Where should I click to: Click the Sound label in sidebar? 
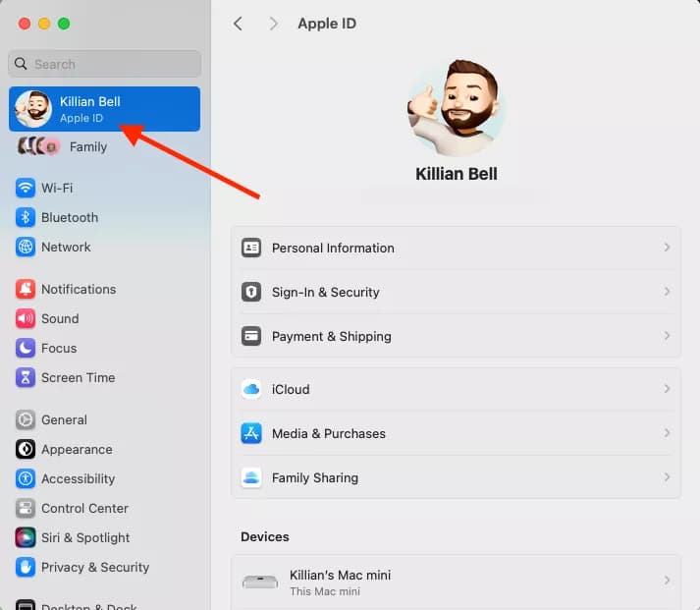pyautogui.click(x=60, y=319)
